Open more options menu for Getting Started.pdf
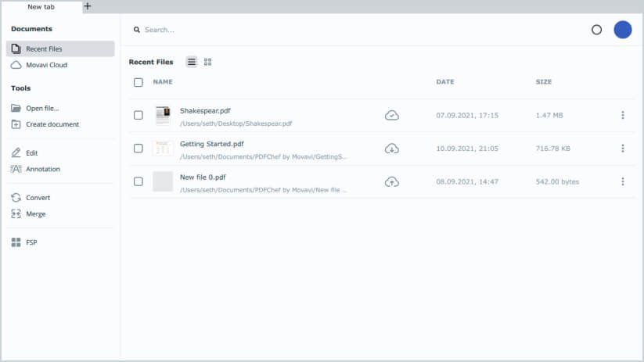644x362 pixels. pos(622,149)
